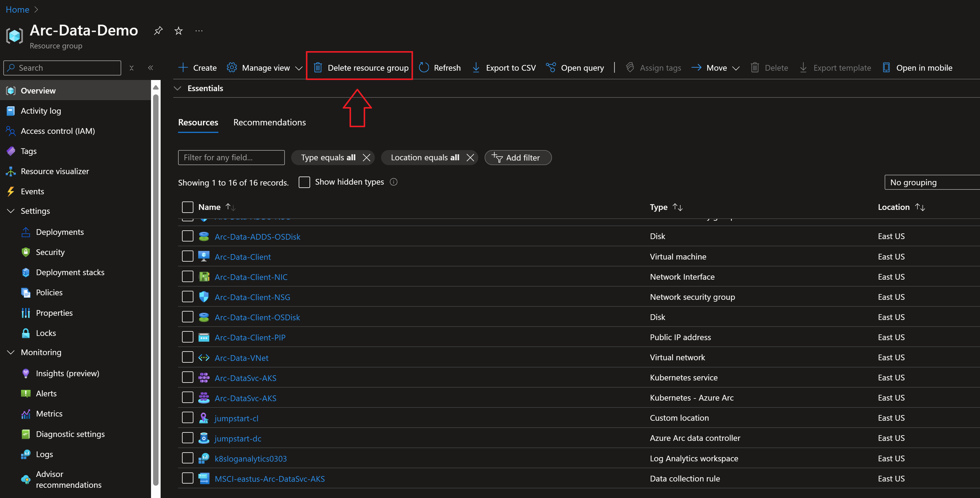This screenshot has height=498, width=980.
Task: Open the more options ellipsis by title
Action: pos(199,31)
